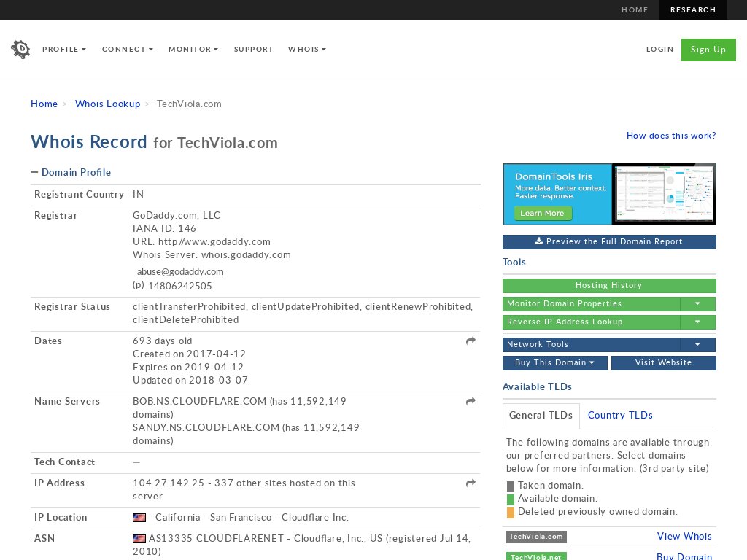Go to Support page in navigation
This screenshot has height=560, width=747.
(253, 49)
